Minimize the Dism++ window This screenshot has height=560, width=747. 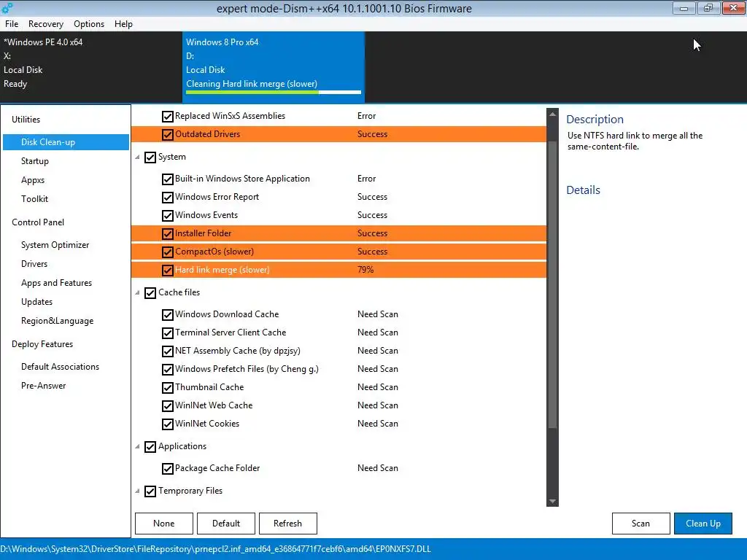pyautogui.click(x=684, y=8)
